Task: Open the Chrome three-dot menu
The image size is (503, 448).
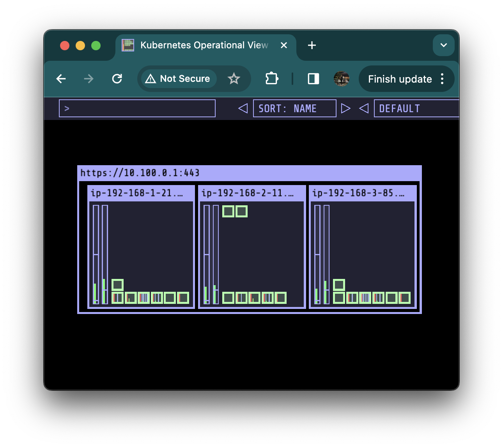Action: click(442, 79)
